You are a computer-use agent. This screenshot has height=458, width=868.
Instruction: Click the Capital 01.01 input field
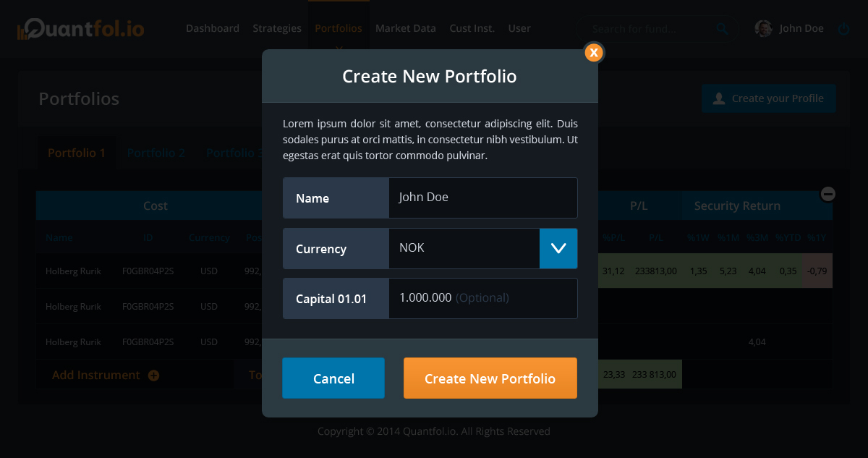click(482, 298)
